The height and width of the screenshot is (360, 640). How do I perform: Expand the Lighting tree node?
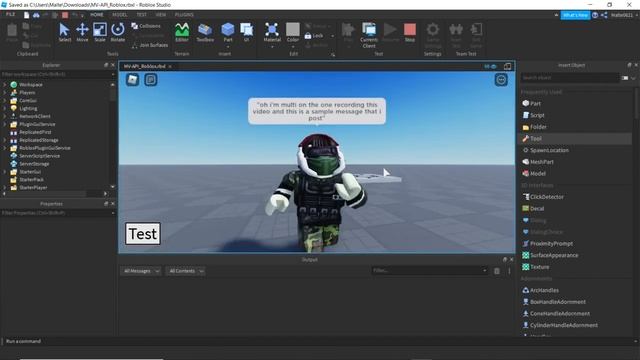click(5, 109)
